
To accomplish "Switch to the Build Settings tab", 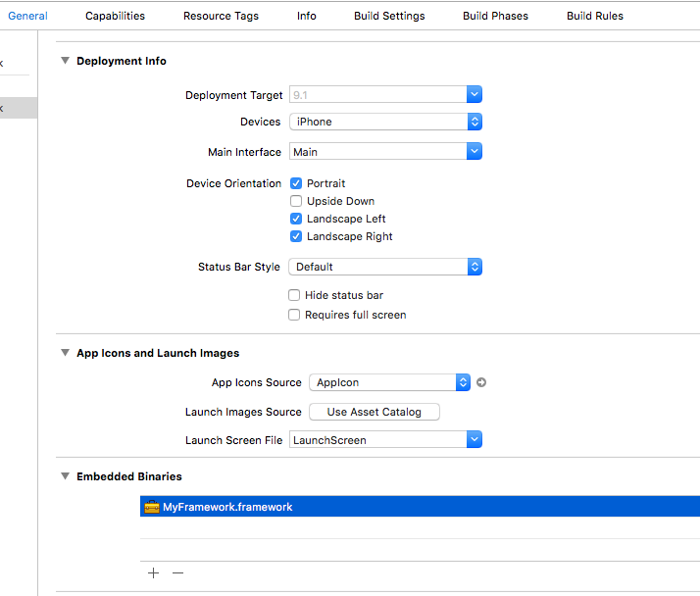I will click(x=389, y=16).
